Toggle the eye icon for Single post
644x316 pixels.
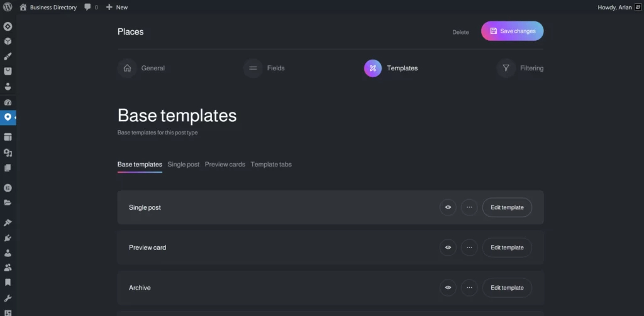click(x=448, y=207)
